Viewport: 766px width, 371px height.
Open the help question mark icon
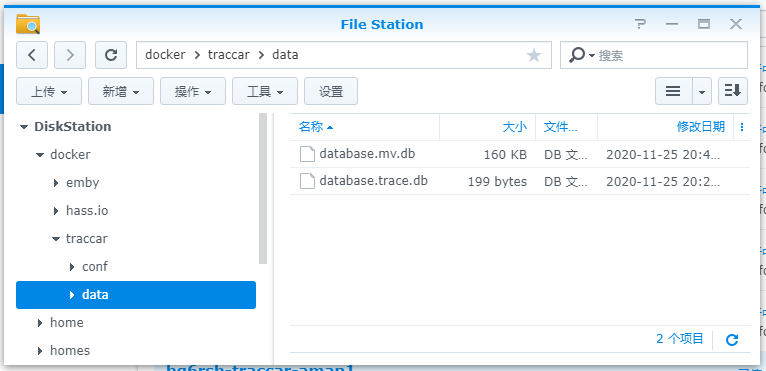pos(640,24)
